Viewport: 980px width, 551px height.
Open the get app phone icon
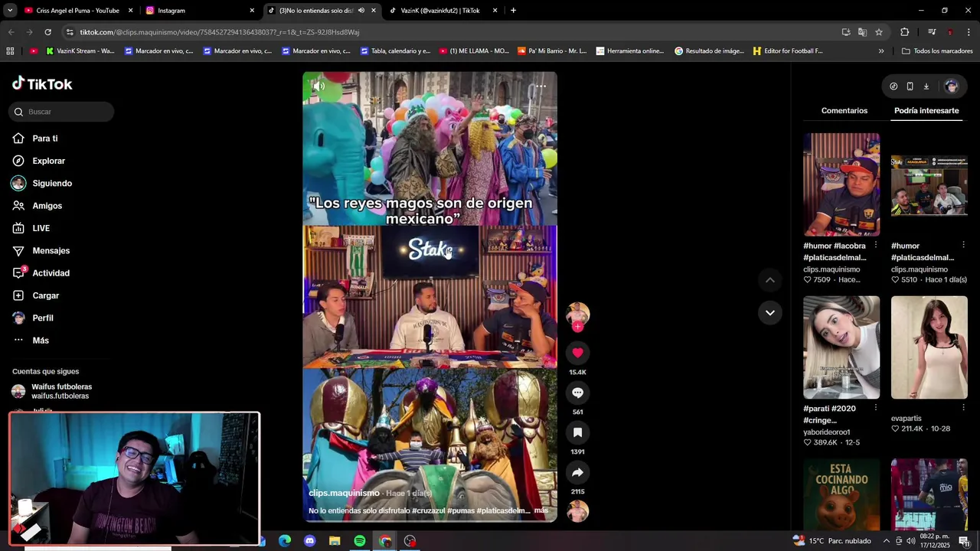click(910, 86)
